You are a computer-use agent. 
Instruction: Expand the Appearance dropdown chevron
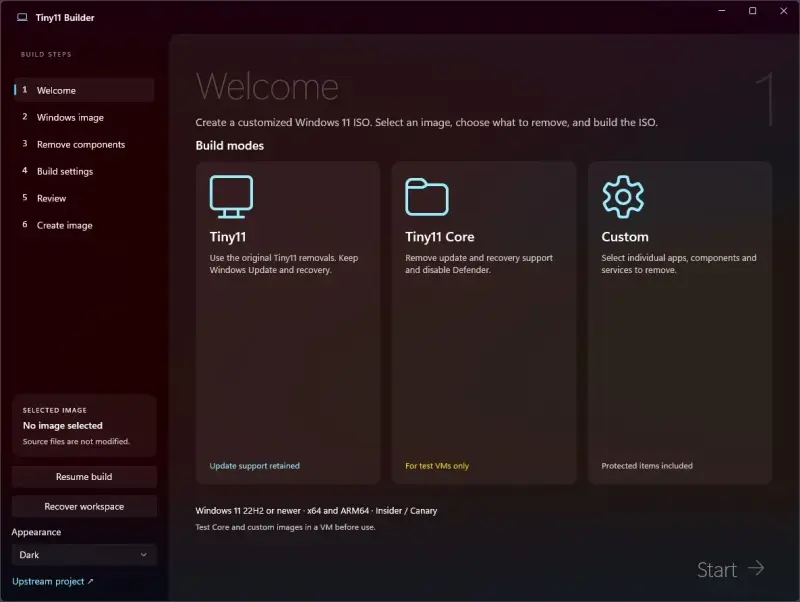[x=144, y=555]
